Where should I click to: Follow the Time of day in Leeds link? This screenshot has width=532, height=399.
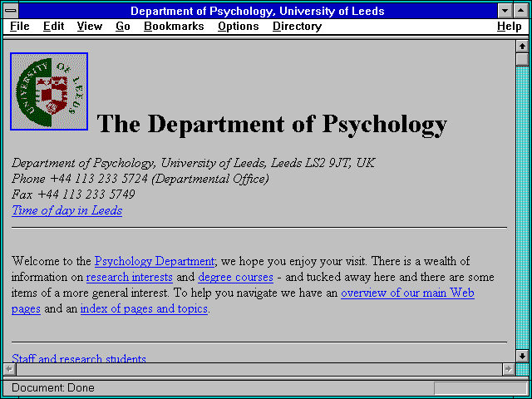pyautogui.click(x=66, y=210)
